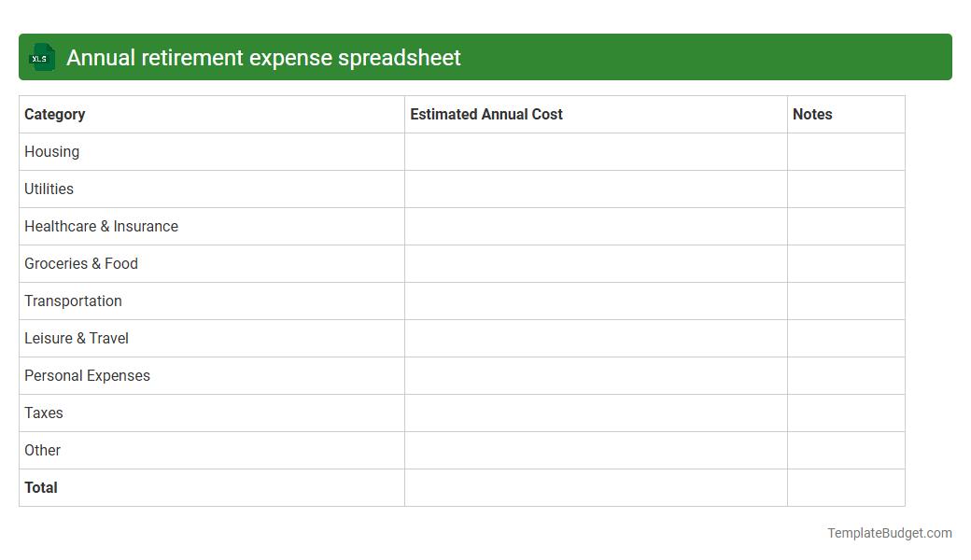Select the Utilities category cell

tap(49, 189)
